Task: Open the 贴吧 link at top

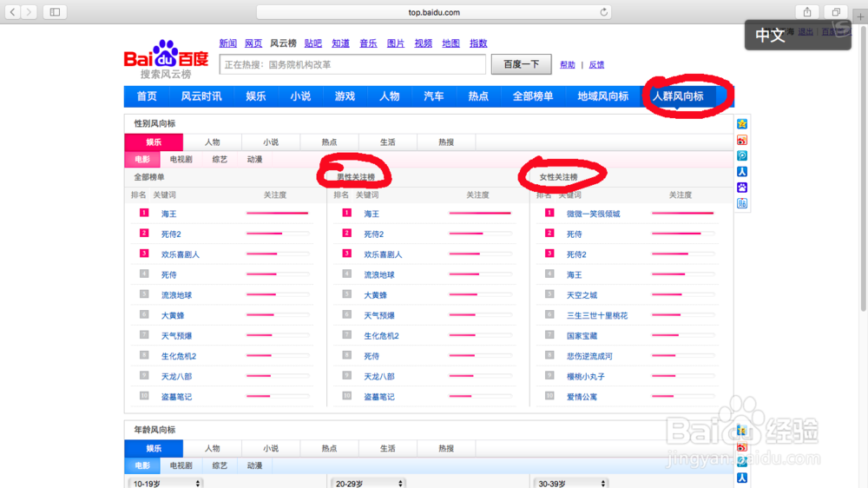Action: pyautogui.click(x=313, y=43)
